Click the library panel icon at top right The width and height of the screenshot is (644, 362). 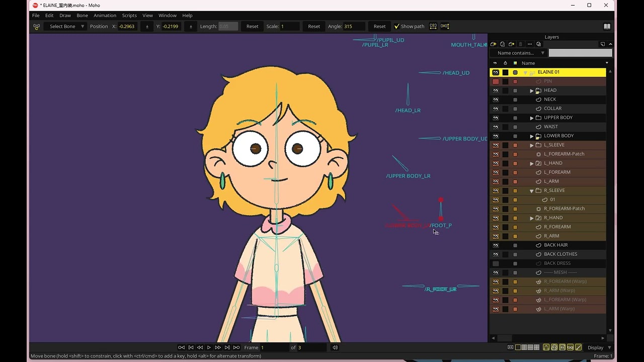(607, 26)
